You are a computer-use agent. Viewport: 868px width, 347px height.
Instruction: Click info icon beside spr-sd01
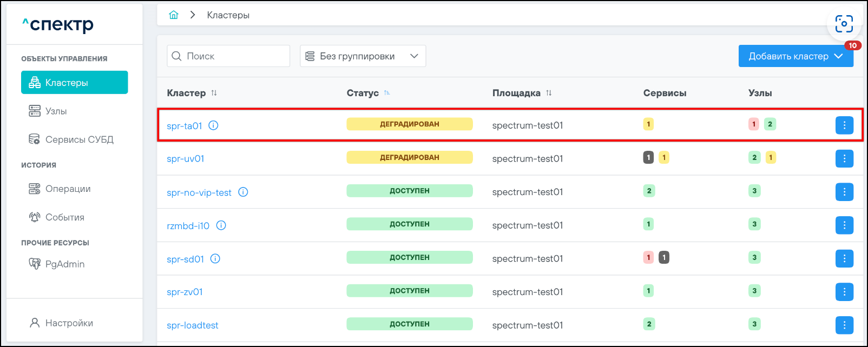pyautogui.click(x=215, y=259)
